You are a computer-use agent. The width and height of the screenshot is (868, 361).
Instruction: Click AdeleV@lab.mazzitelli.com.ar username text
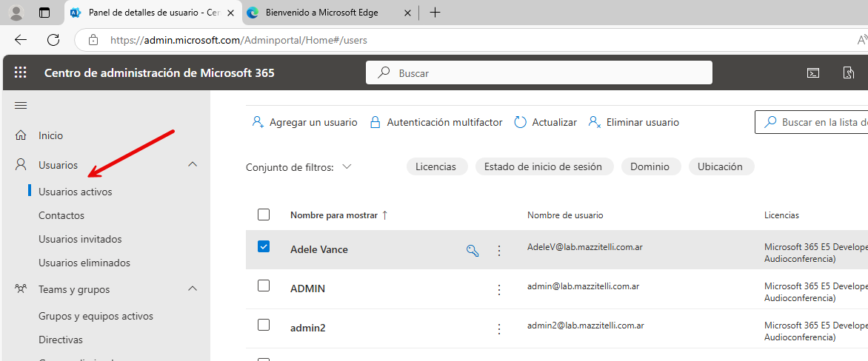coord(584,247)
